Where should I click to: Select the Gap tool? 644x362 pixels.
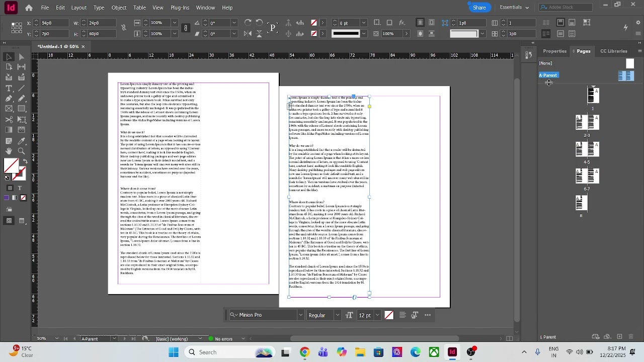[x=22, y=67]
